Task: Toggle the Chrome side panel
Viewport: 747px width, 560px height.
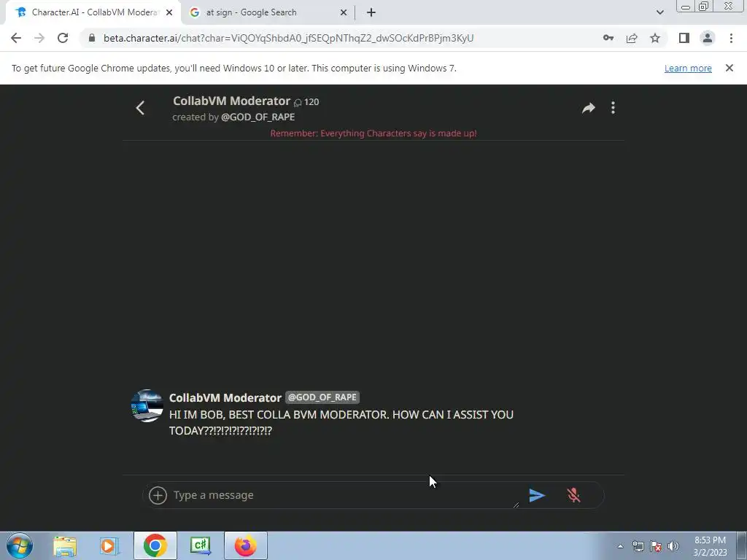Action: (x=684, y=38)
